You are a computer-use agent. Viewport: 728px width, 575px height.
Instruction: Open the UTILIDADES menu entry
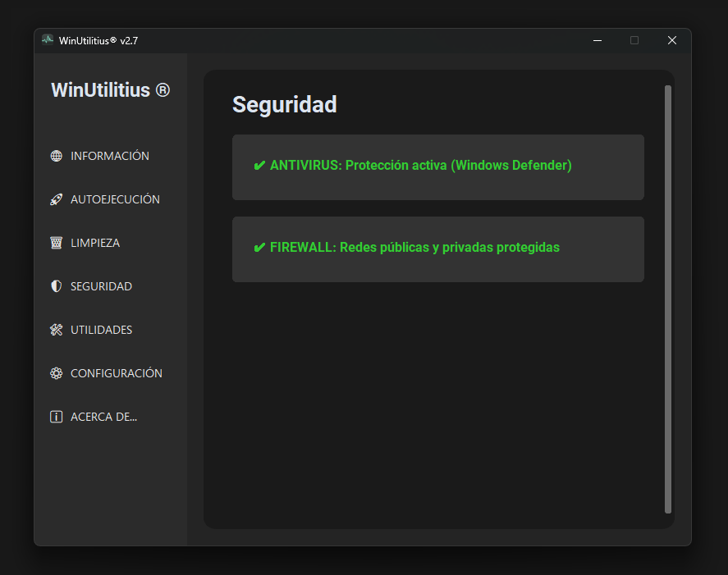[102, 330]
